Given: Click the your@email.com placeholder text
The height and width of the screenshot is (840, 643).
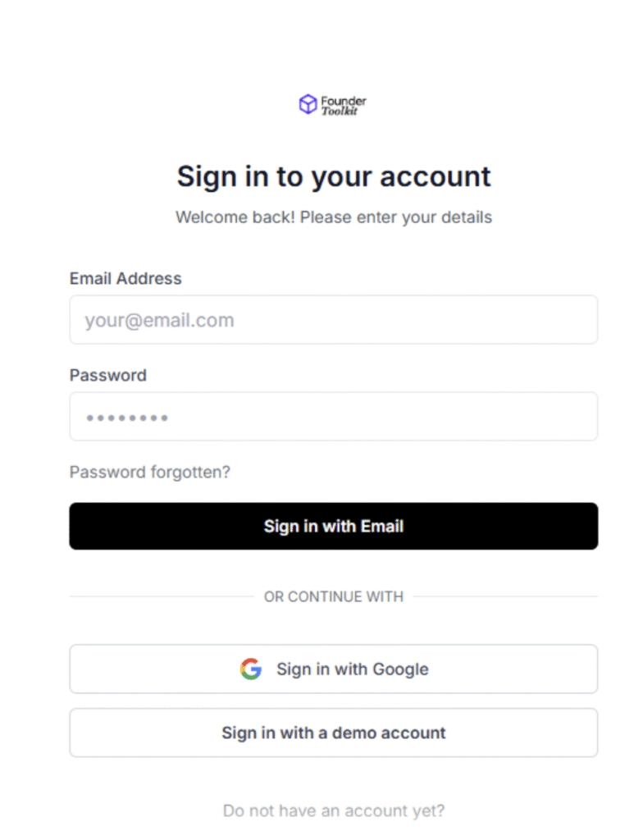Looking at the screenshot, I should 159,320.
